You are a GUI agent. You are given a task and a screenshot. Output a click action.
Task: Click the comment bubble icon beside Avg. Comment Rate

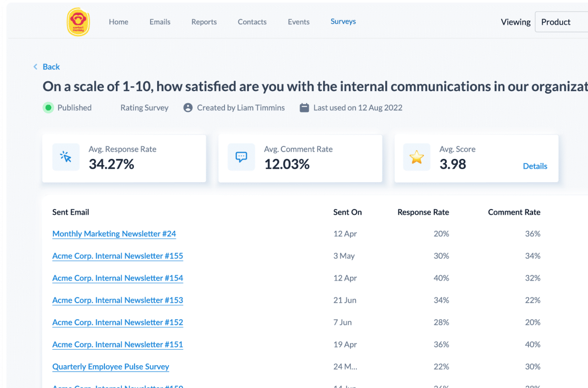[242, 157]
